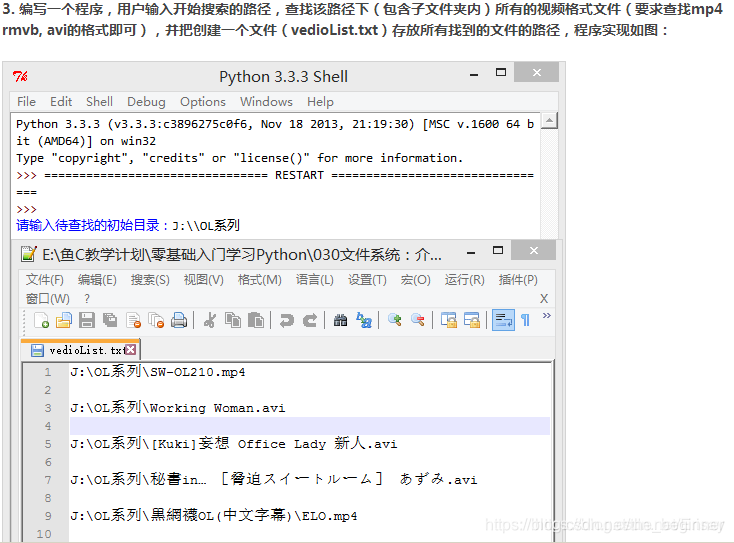Viewport: 734px width, 543px height.
Task: Open the Shell menu in Python Shell
Action: tap(99, 102)
